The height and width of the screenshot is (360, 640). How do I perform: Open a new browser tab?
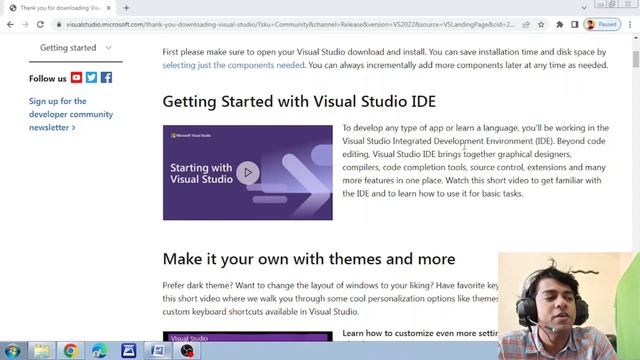(x=127, y=8)
